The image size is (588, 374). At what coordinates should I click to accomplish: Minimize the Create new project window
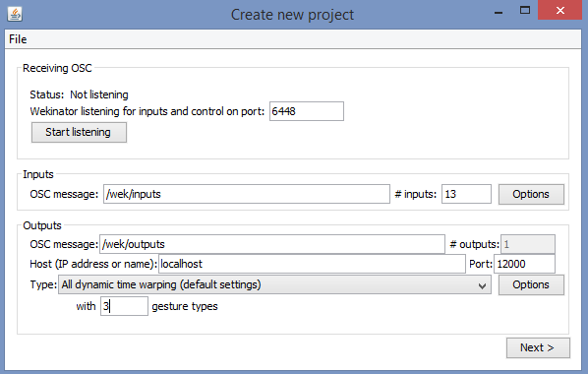499,12
